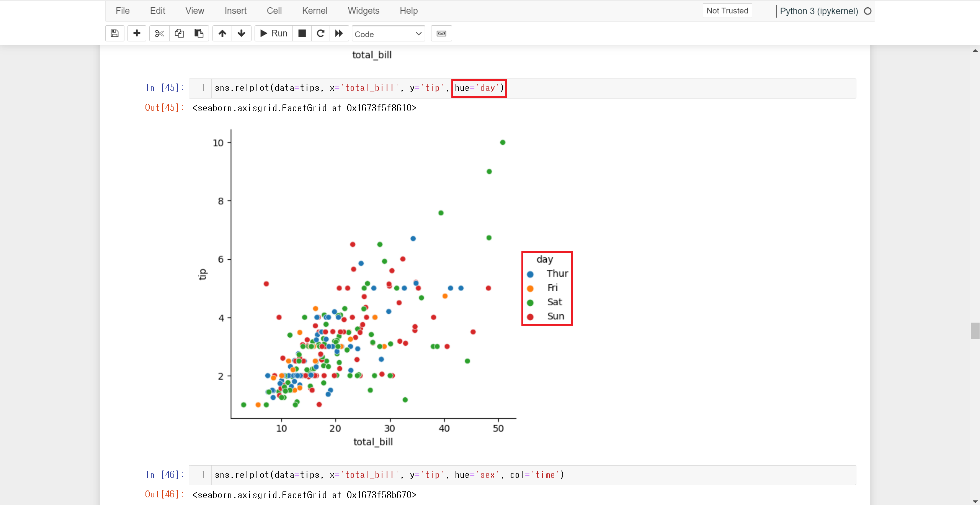Insert a new cell below with plus icon
The height and width of the screenshot is (505, 980).
pos(137,34)
